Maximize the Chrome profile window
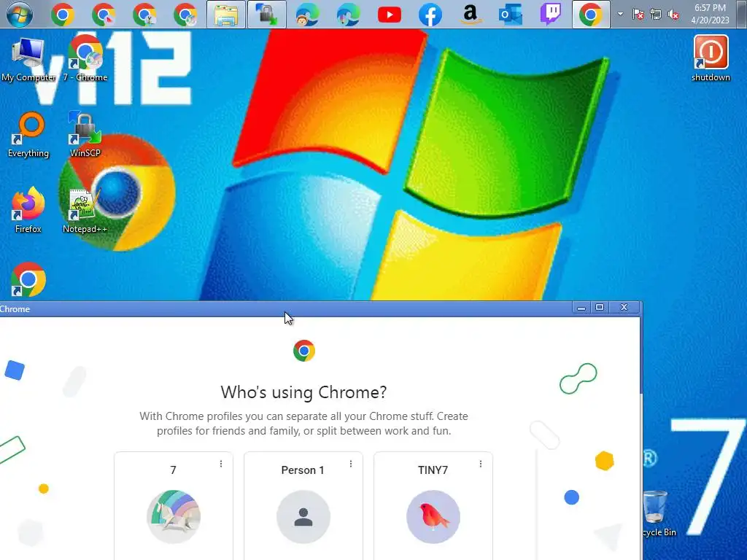 pyautogui.click(x=600, y=308)
